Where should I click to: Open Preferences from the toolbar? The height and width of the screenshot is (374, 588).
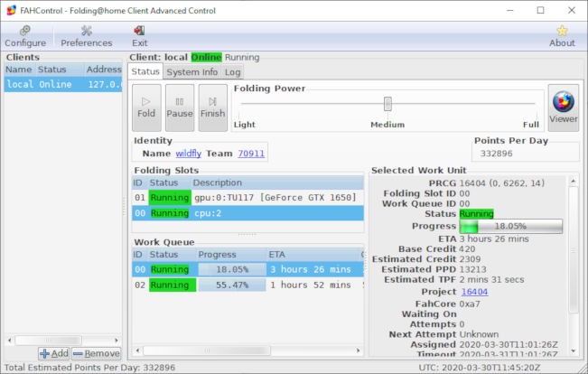tap(86, 36)
